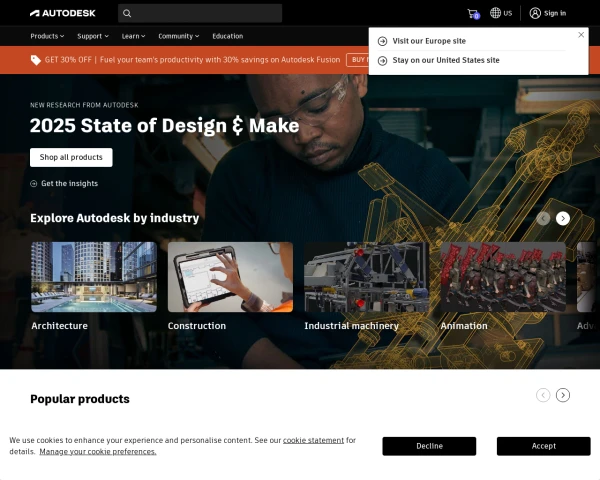Decline cookies
600x480 pixels.
[429, 446]
